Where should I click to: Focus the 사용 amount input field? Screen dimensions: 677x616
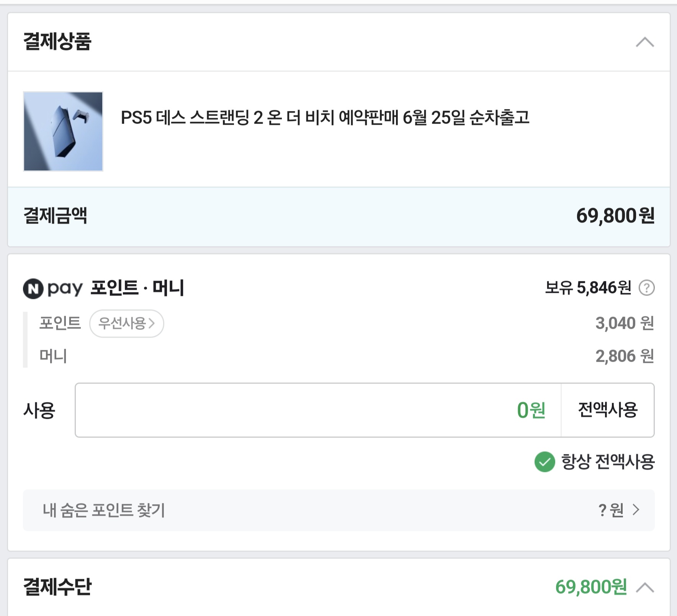(x=318, y=410)
